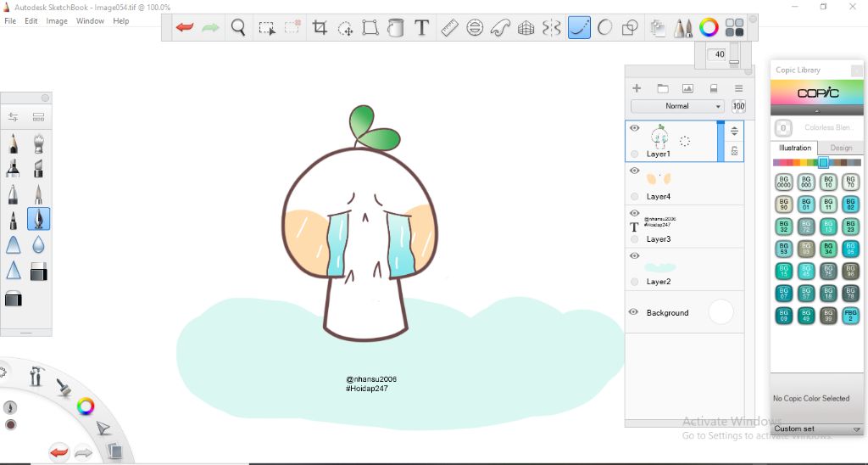Select the Crop tool
The width and height of the screenshot is (868, 465).
click(x=320, y=28)
